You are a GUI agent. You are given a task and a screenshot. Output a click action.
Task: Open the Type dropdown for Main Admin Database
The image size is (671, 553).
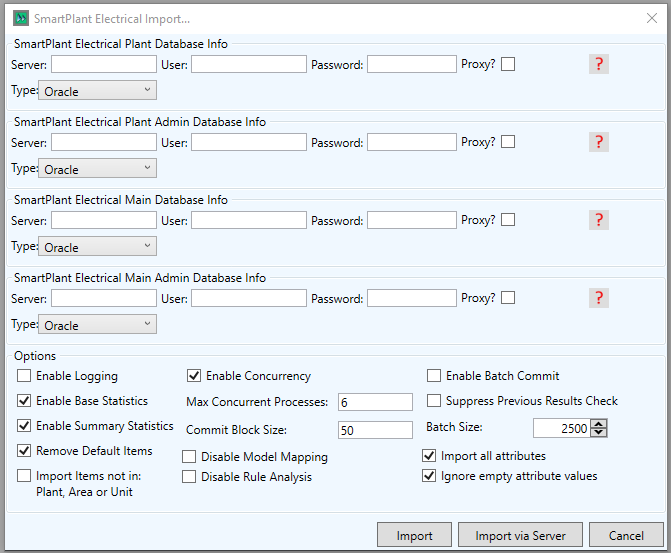[x=97, y=325]
